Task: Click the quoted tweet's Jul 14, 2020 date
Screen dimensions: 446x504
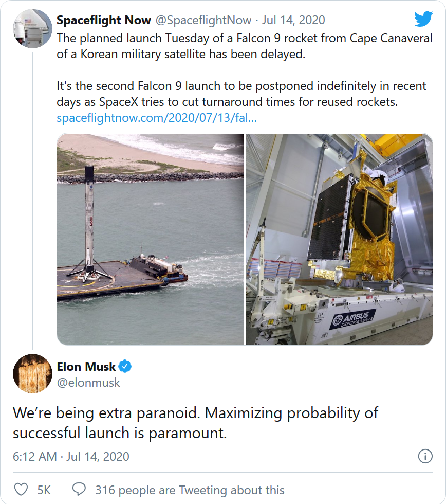Action: (293, 20)
